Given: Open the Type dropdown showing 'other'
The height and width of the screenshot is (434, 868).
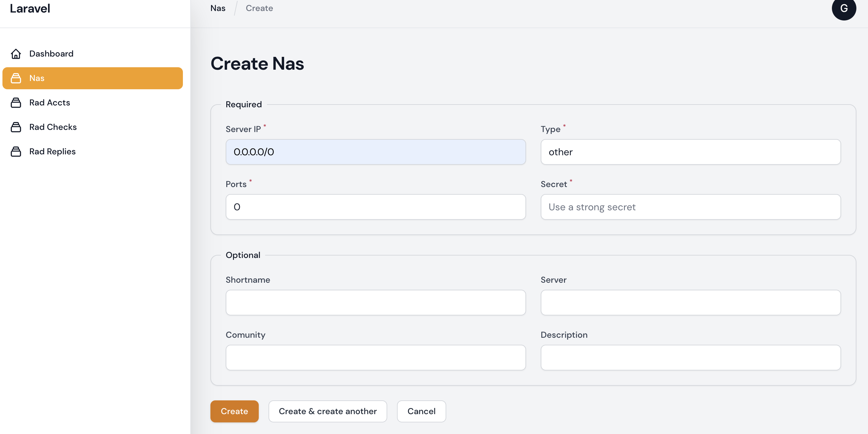Looking at the screenshot, I should 690,152.
